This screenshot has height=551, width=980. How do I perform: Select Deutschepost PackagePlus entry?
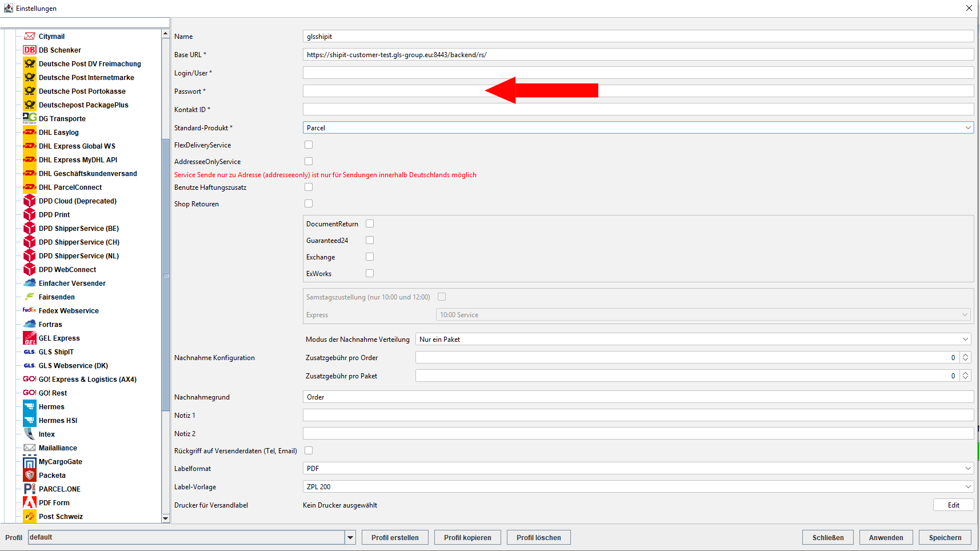tap(83, 105)
